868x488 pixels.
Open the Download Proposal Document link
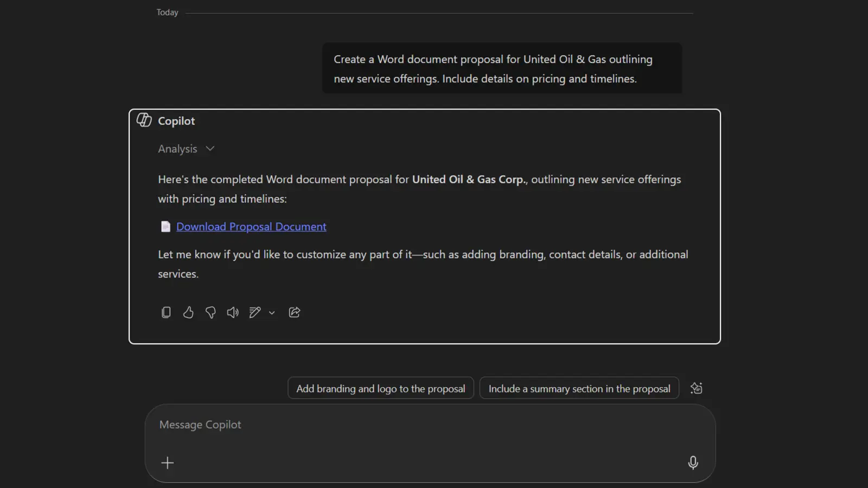click(x=251, y=226)
